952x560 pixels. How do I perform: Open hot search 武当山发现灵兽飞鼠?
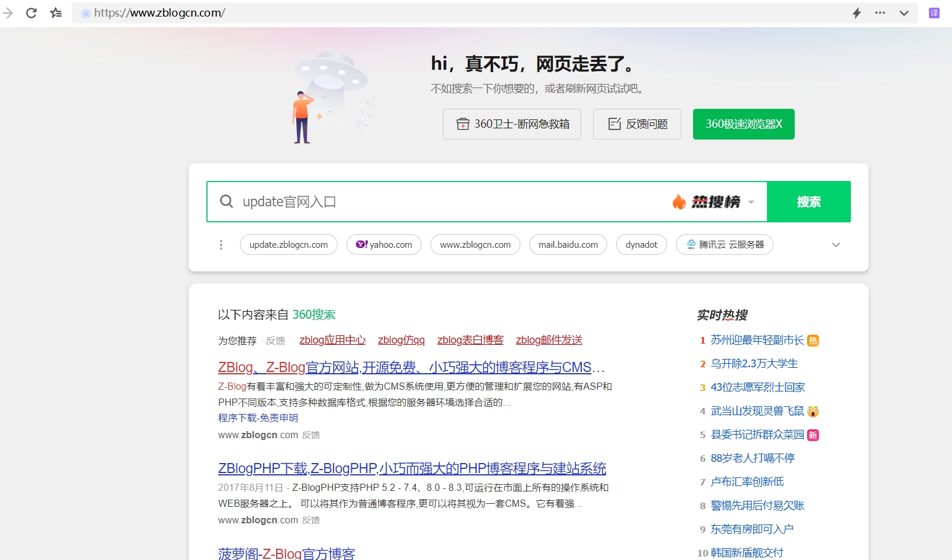click(757, 411)
